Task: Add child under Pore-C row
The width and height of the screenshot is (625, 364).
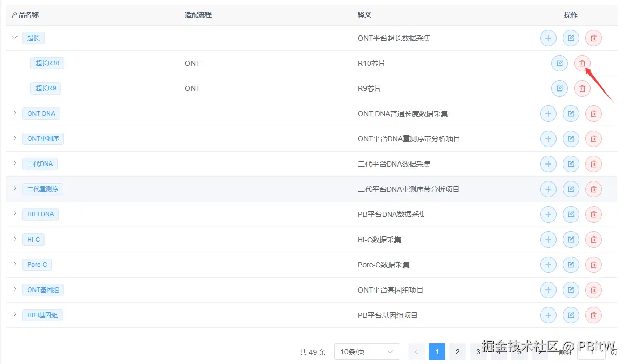Action: click(548, 265)
